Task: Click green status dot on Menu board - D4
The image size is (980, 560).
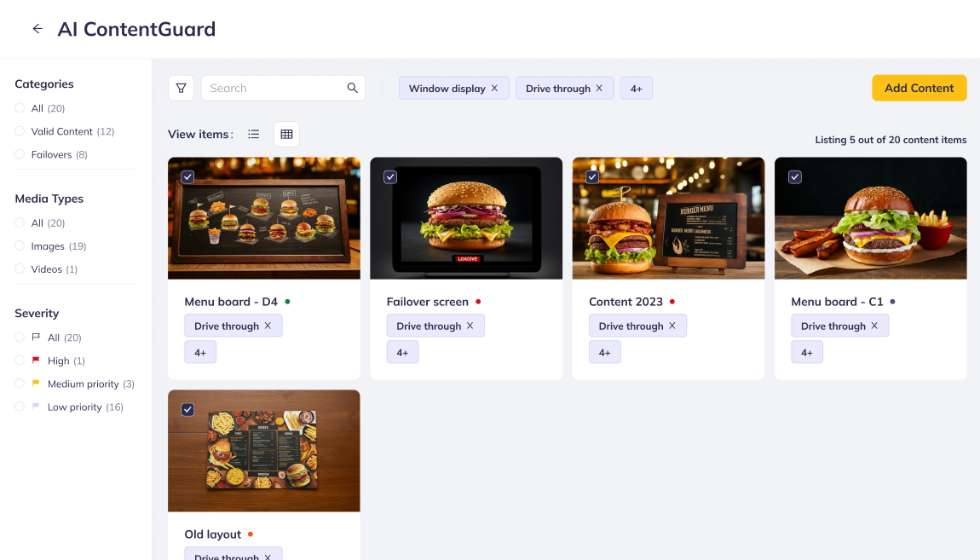Action: 287,301
